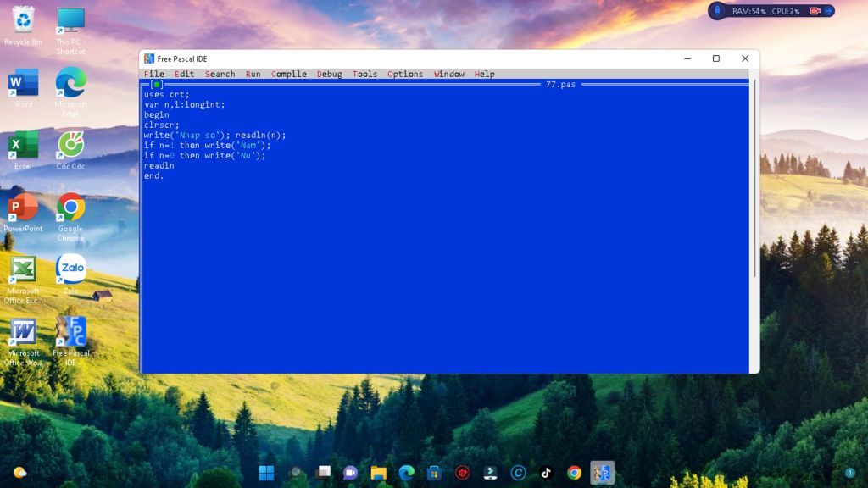Viewport: 868px width, 488px height.
Task: Open the notification badge in taskbar corner
Action: [849, 473]
